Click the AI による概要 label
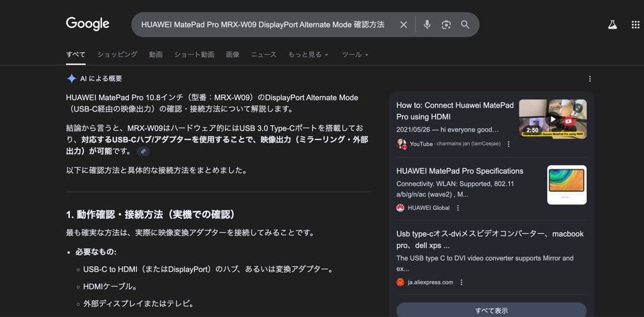Viewport: 644px width, 317px height. [x=101, y=79]
